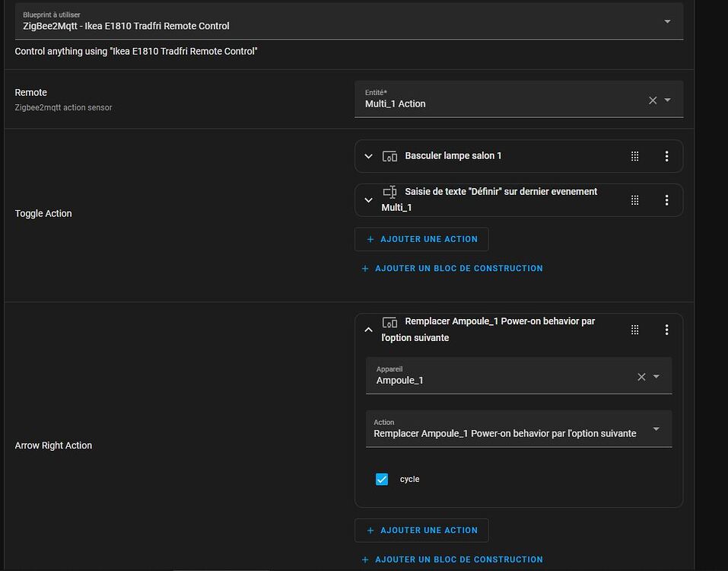Collapse the Remplacer Ampoule_1 Power-on behavior action

[369, 330]
